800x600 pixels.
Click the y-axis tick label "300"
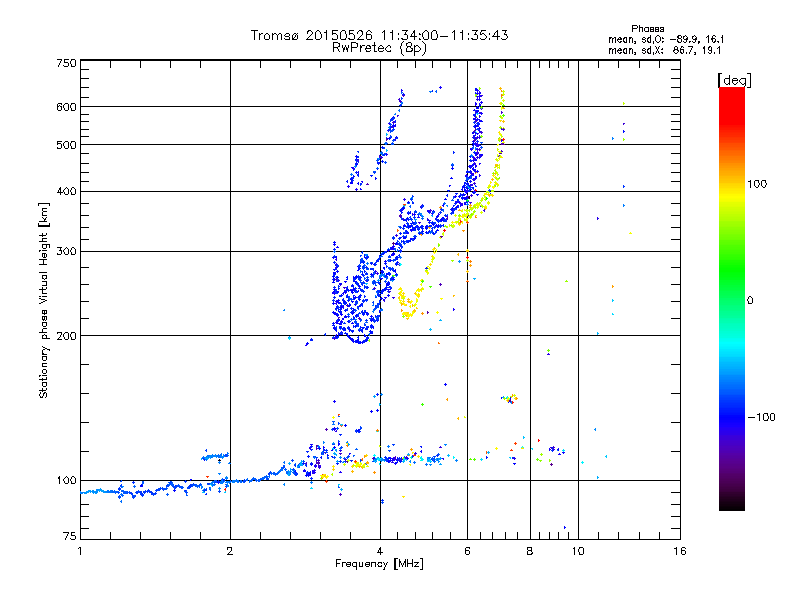66,251
